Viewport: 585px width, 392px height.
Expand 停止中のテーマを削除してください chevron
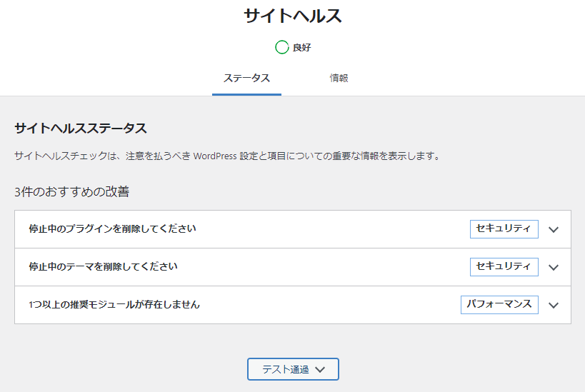554,268
